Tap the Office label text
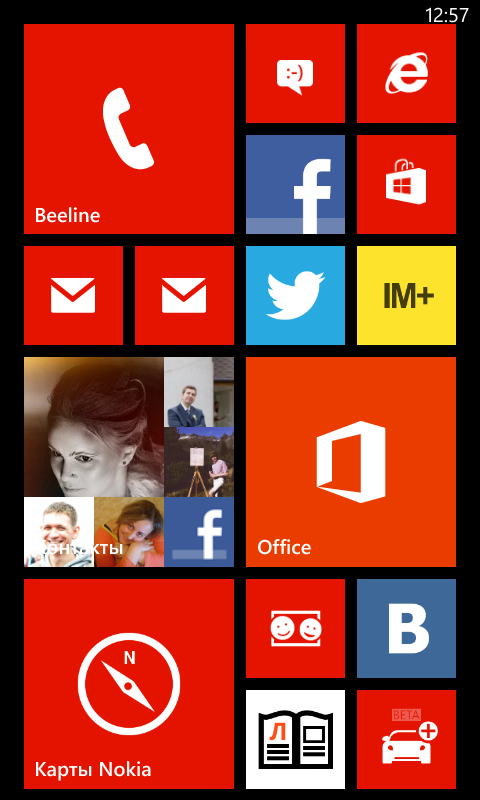The height and width of the screenshot is (800, 480). pos(284,547)
